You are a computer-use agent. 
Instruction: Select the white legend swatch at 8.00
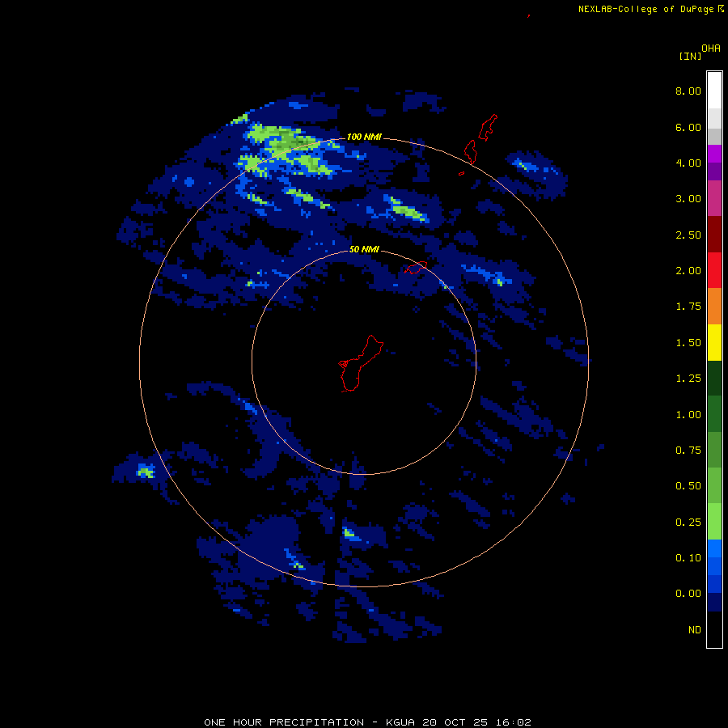[x=714, y=91]
